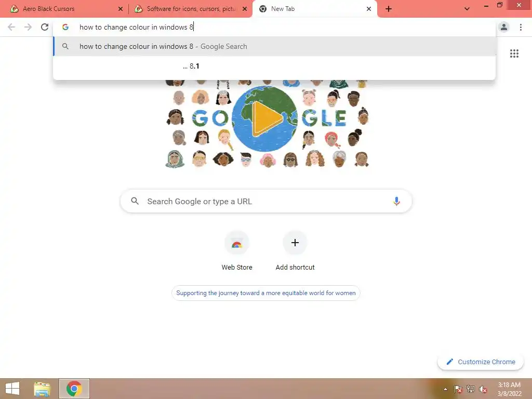Viewport: 532px width, 399px height.
Task: Select the New Tab tab
Action: click(314, 9)
